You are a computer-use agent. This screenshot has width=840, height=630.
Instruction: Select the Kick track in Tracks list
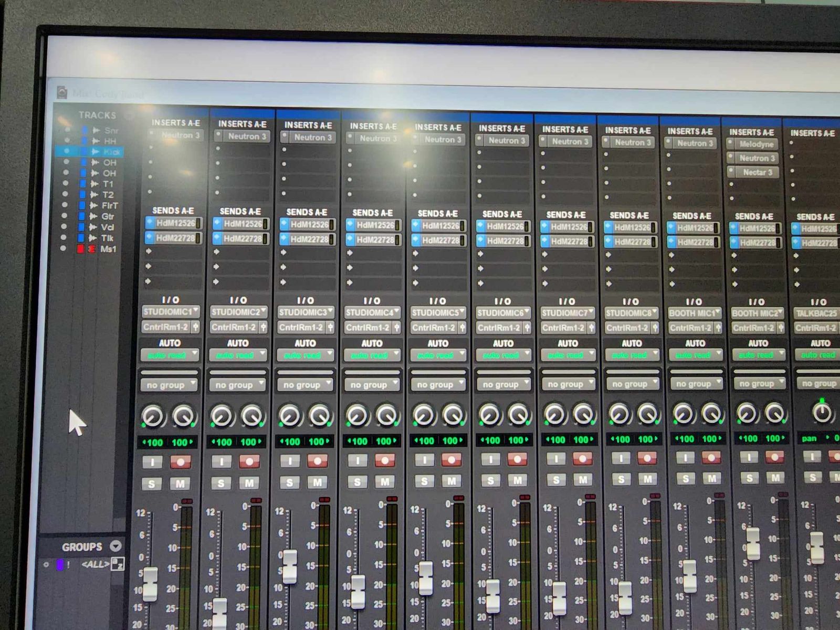click(x=111, y=152)
